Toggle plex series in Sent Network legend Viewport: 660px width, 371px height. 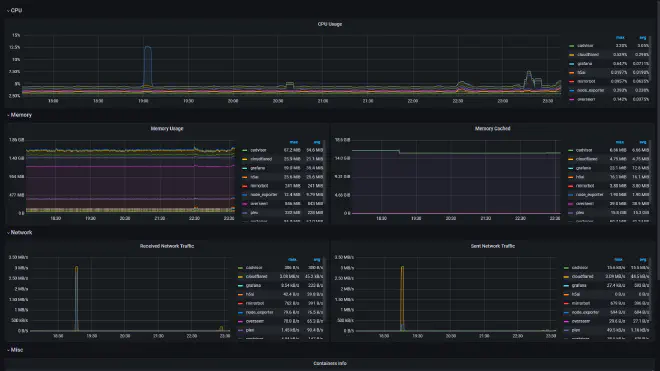[576, 330]
